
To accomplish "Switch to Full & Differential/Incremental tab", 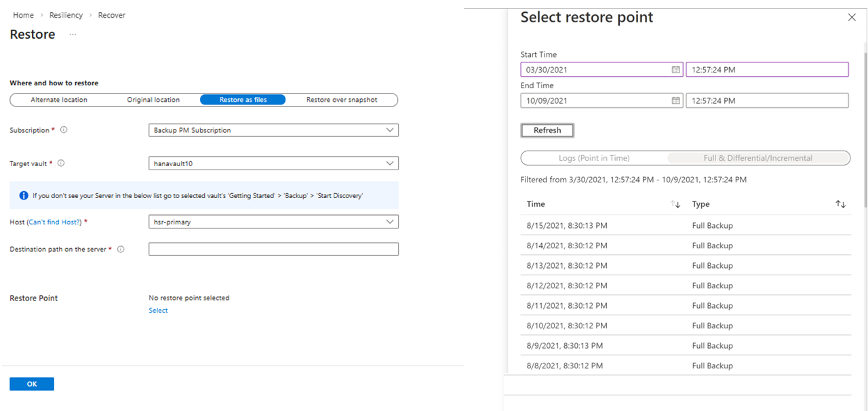I will [x=757, y=158].
